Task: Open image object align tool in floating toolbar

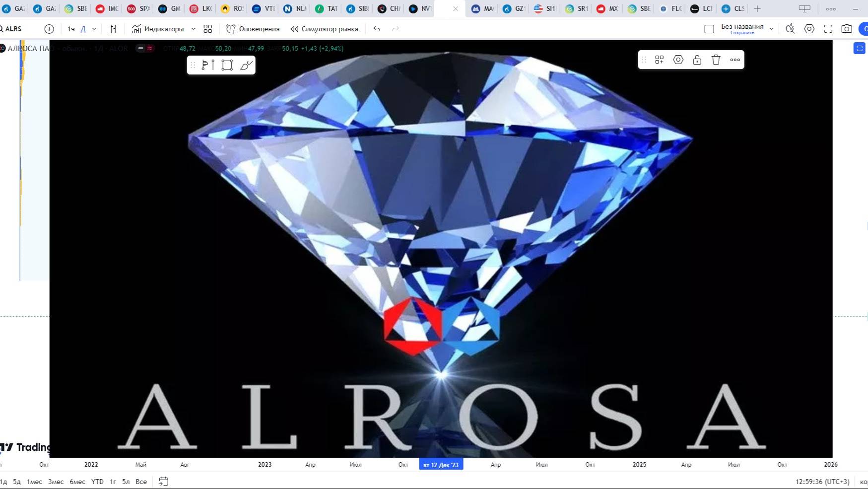Action: click(208, 65)
